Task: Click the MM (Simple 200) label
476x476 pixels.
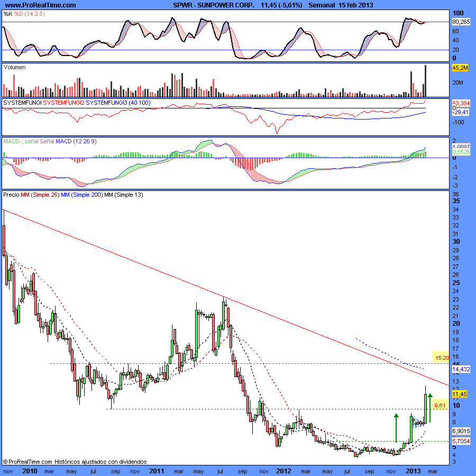Action: coord(82,195)
